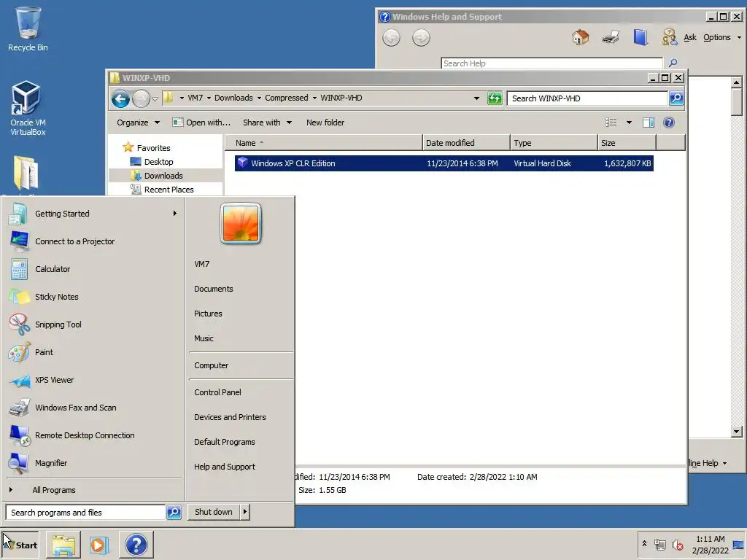Screen dimensions: 747x560
Task: Click the Forward button in Help and Support
Action: (421, 38)
